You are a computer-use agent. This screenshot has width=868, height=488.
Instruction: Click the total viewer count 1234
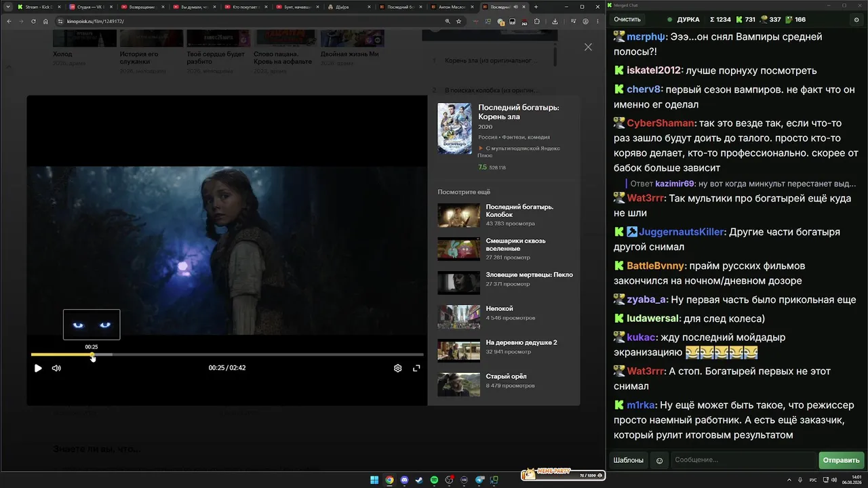(x=720, y=20)
